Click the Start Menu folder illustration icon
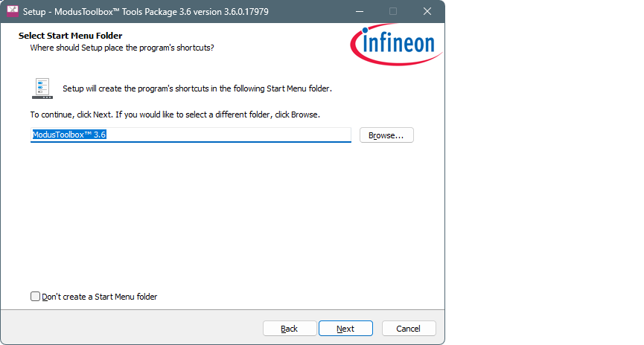644x345 pixels. (x=42, y=88)
